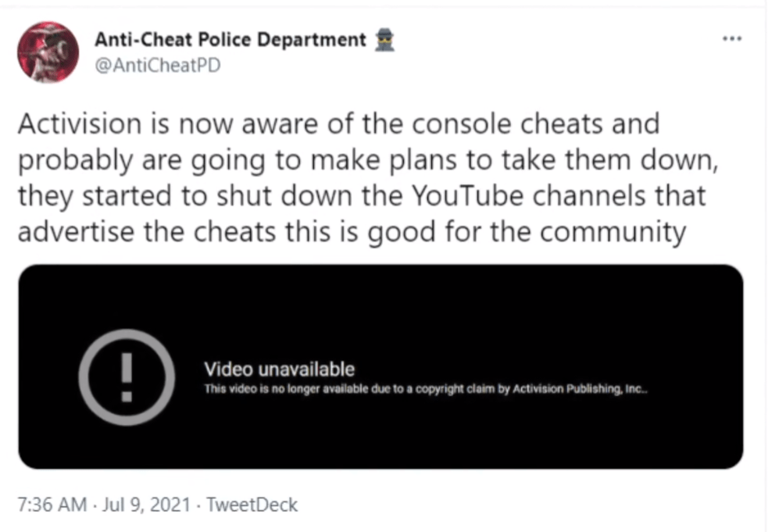Click the "Video unavailable" heading
768x532 pixels.
click(x=279, y=370)
